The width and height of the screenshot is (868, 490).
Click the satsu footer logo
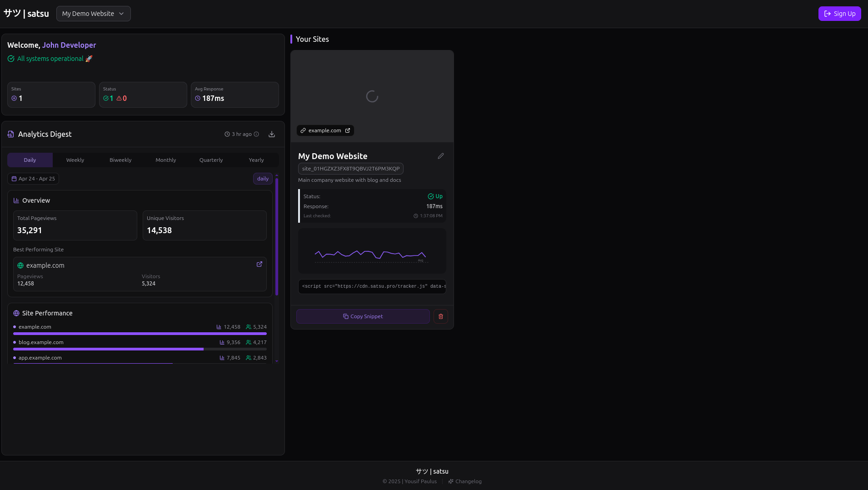(x=432, y=471)
